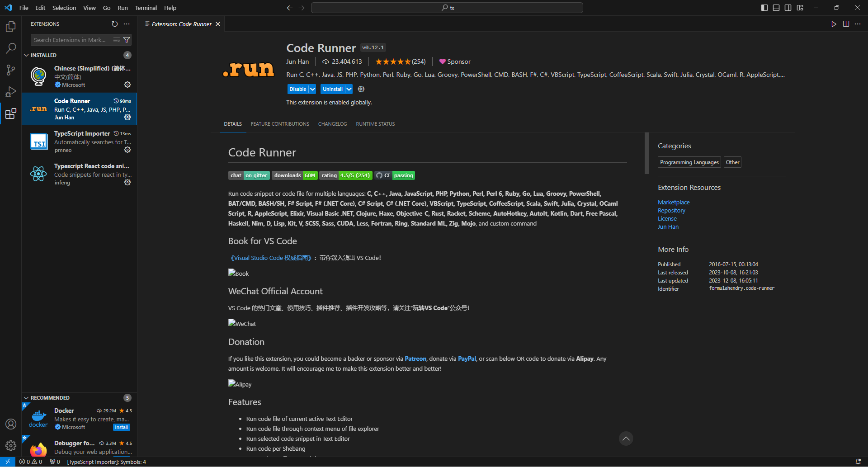
Task: Refresh the extensions list
Action: tap(115, 24)
